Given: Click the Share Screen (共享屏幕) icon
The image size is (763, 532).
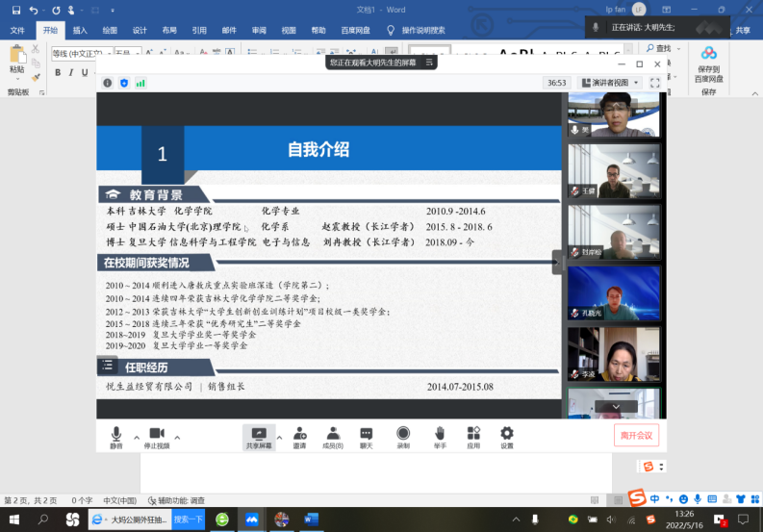Looking at the screenshot, I should point(258,435).
